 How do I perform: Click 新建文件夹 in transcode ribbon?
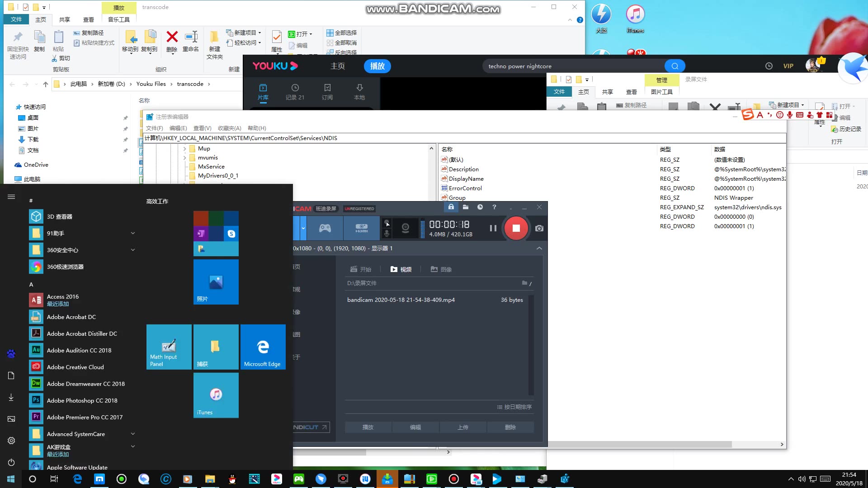pyautogui.click(x=215, y=45)
